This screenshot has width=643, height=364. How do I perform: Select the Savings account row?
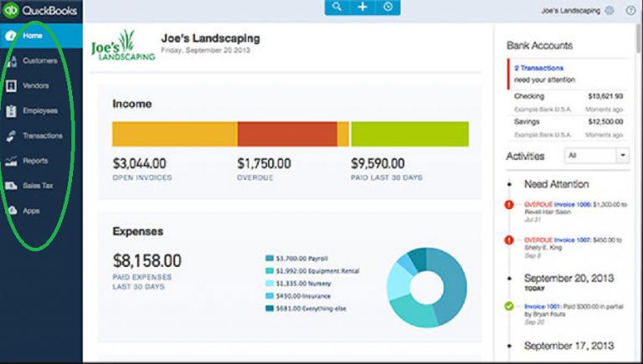click(x=568, y=128)
